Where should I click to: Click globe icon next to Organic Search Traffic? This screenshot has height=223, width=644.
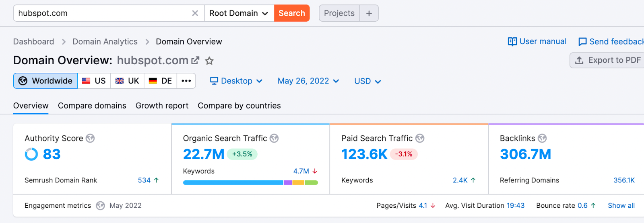pos(274,138)
